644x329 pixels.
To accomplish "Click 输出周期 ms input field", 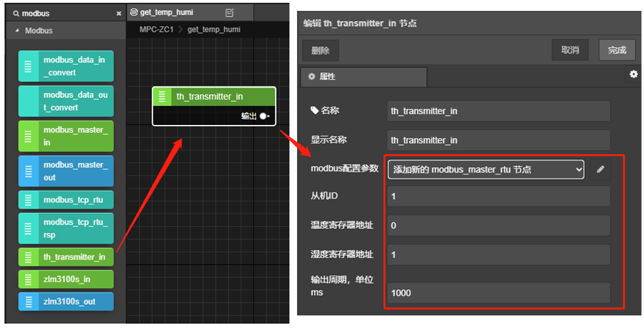I will [498, 293].
